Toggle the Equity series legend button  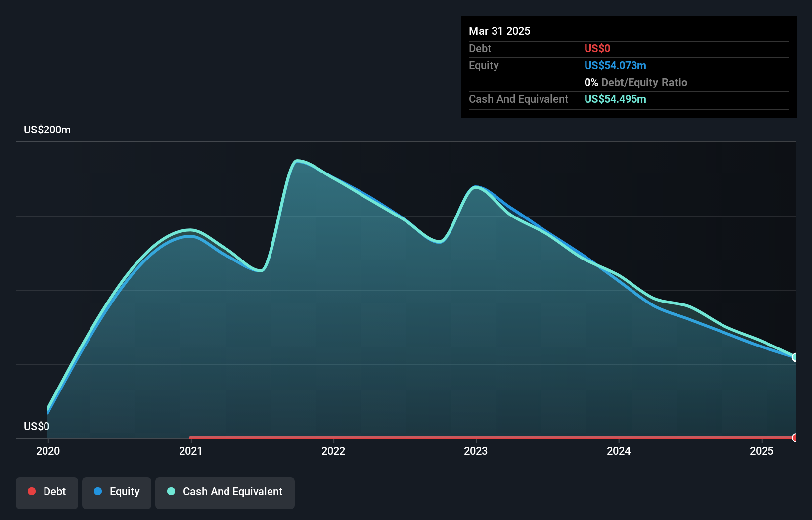[117, 493]
